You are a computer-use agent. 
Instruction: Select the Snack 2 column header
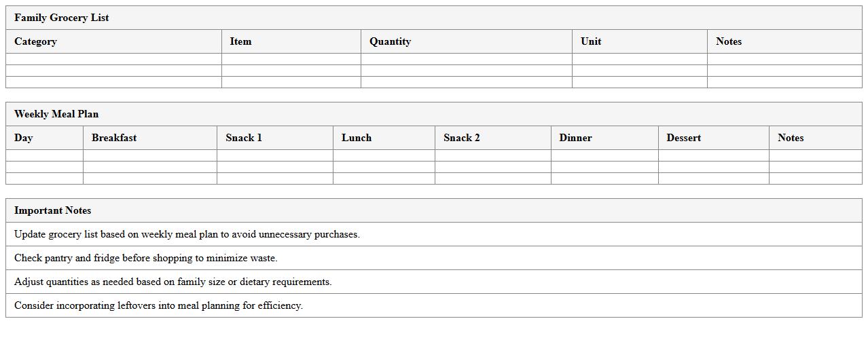462,138
